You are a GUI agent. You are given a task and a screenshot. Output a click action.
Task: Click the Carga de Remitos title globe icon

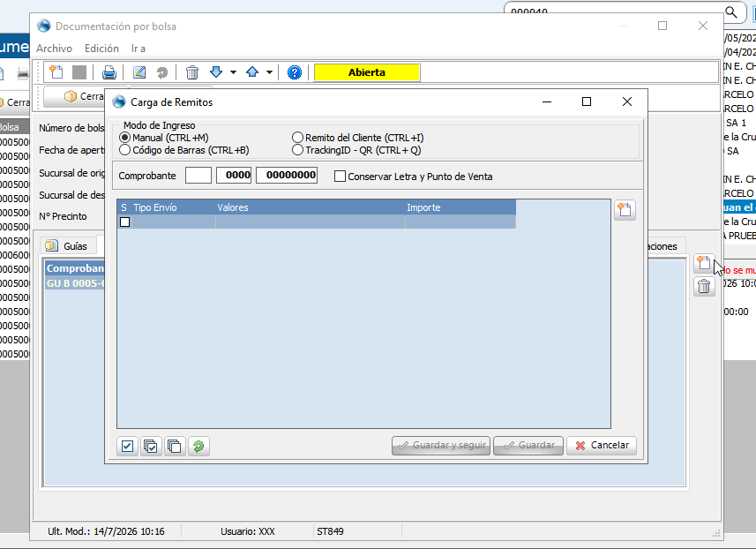(118, 102)
